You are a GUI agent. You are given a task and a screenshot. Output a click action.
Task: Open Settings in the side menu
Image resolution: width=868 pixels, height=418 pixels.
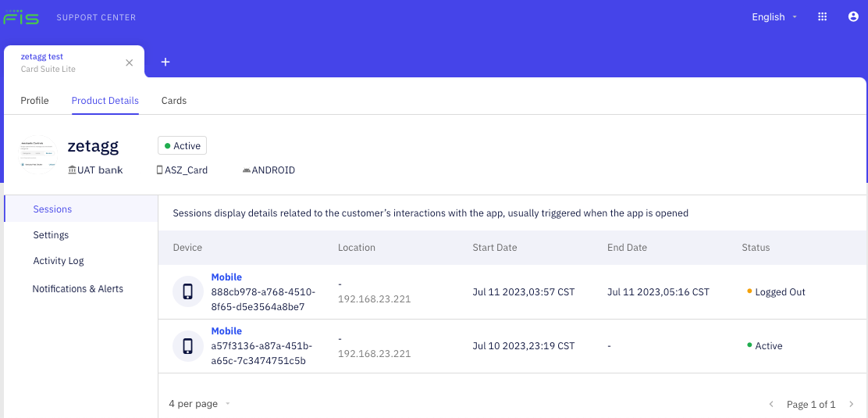tap(51, 235)
